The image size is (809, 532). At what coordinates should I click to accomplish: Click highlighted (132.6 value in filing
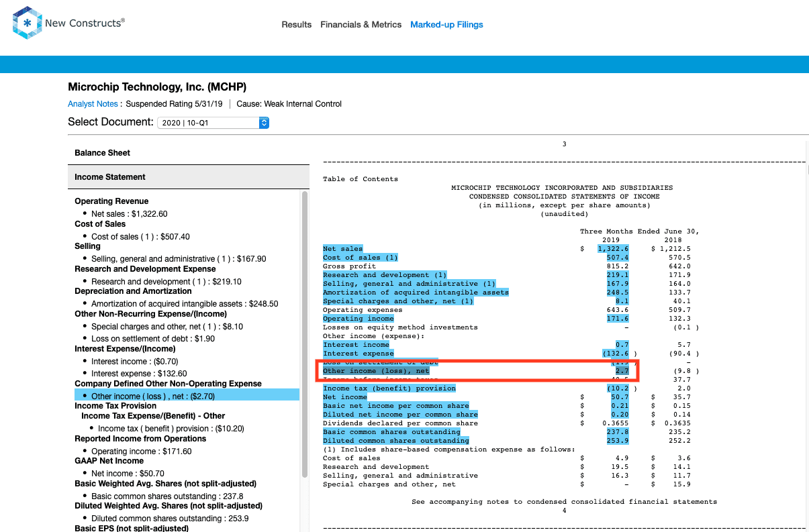(615, 354)
